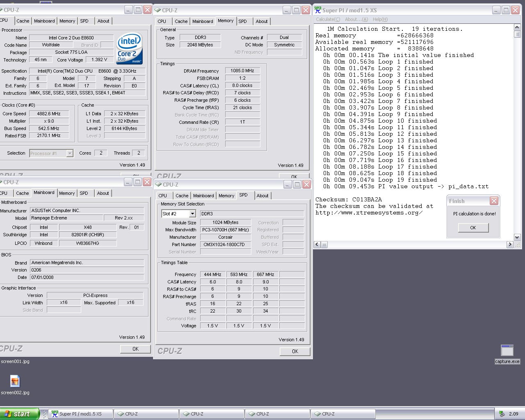Image resolution: width=525 pixels, height=420 pixels.
Task: Click the Rampage Extreme model field
Action: coord(66,218)
